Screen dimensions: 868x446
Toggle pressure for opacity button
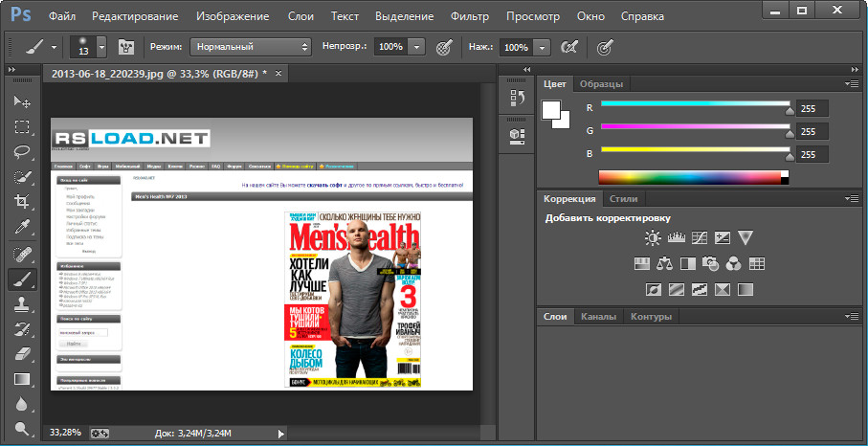click(x=442, y=48)
